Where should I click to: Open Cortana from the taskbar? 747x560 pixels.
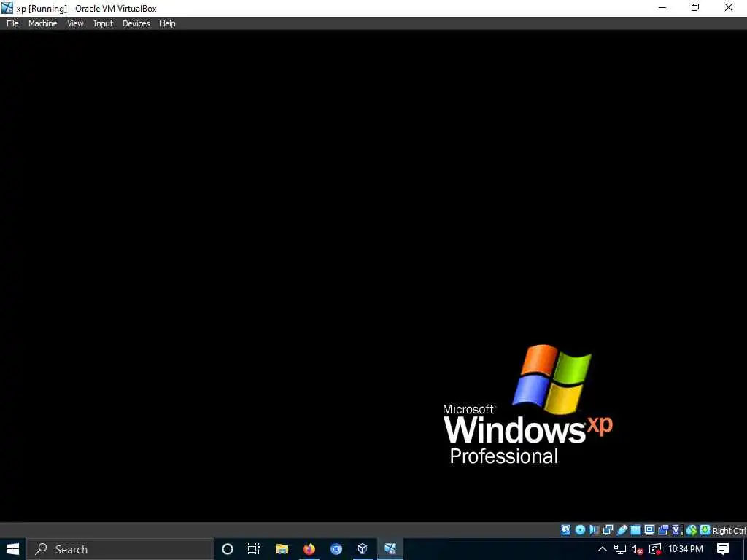(x=228, y=549)
